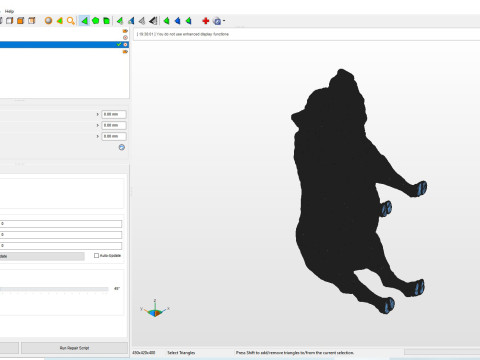Select the solid orange cube view icon
The image size is (480, 360).
[x=21, y=21]
